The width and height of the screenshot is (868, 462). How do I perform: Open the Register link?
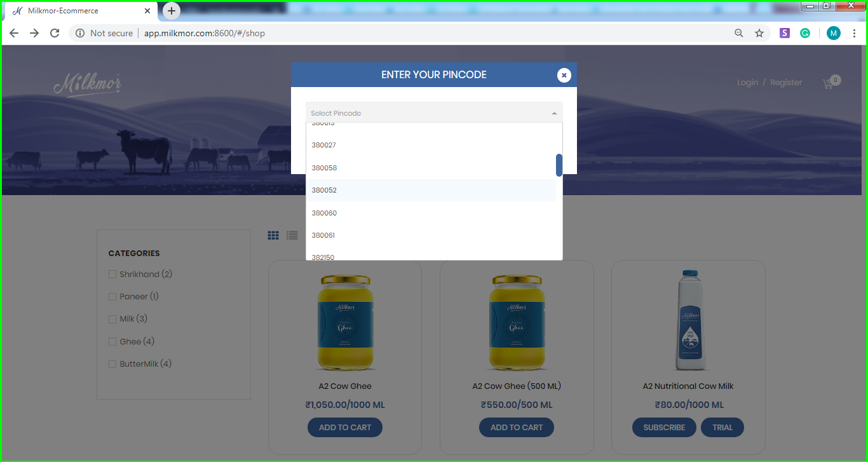pyautogui.click(x=786, y=83)
